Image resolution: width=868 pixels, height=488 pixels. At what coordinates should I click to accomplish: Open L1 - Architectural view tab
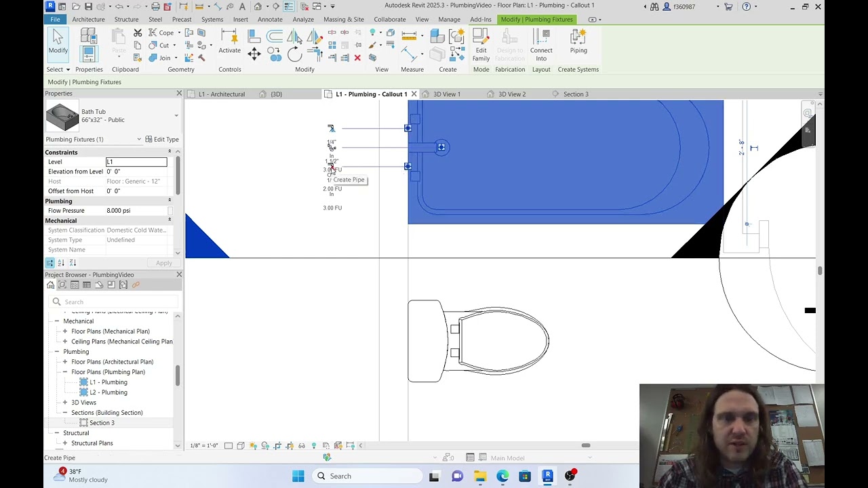click(221, 94)
